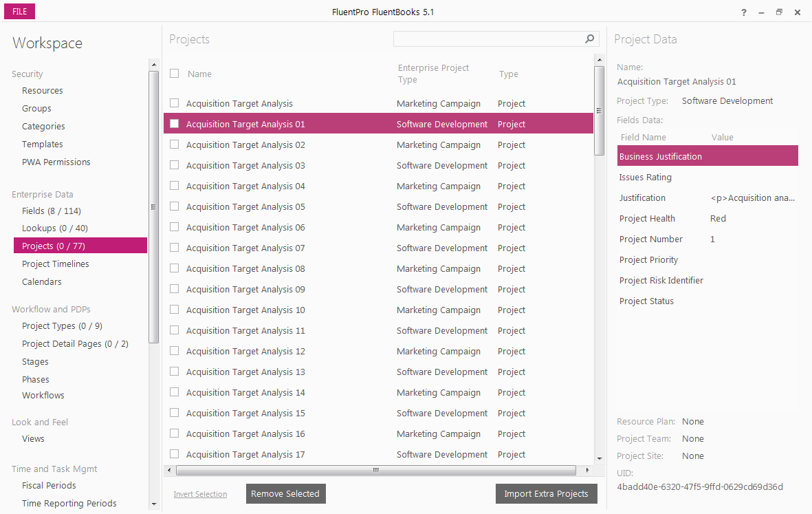This screenshot has width=812, height=514.
Task: Open Groups in the Workspace sidebar
Action: click(x=36, y=108)
